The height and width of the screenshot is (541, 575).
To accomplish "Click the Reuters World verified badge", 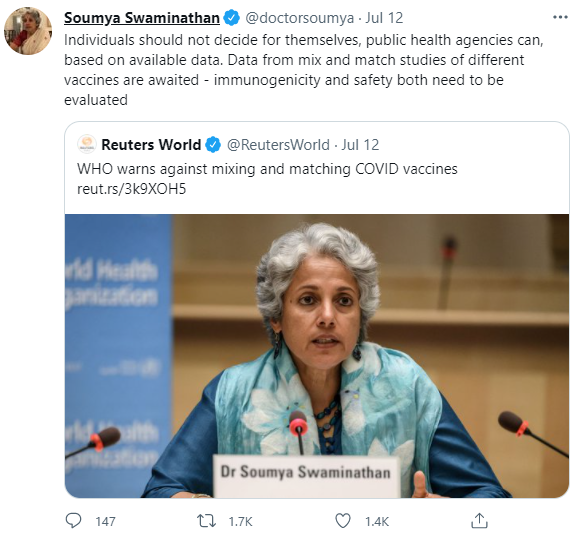I will (x=213, y=145).
